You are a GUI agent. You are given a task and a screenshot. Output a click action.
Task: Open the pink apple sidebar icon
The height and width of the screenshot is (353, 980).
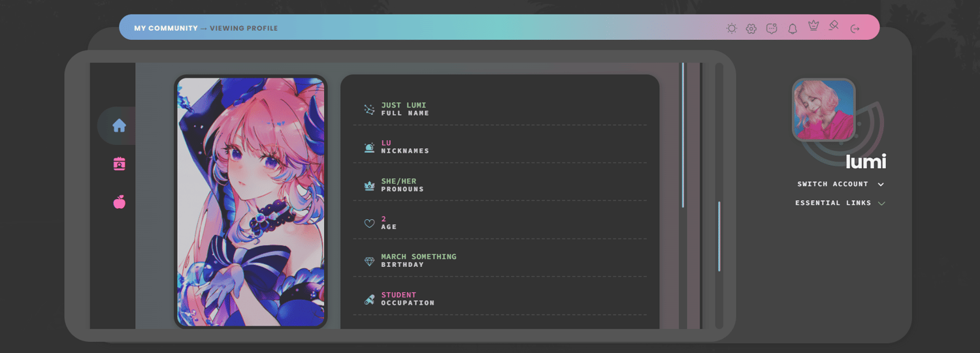pos(119,202)
